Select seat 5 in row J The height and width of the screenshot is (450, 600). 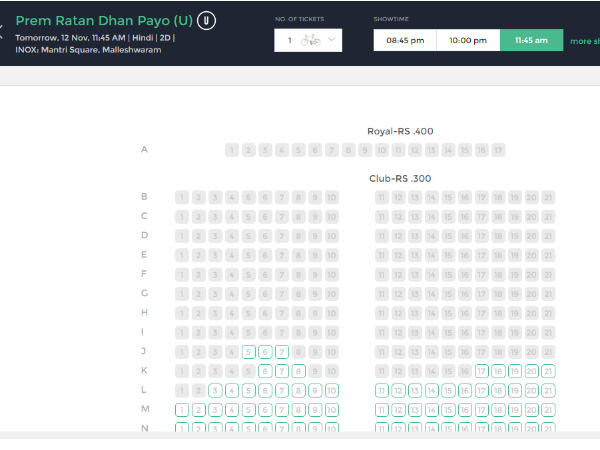click(x=248, y=352)
